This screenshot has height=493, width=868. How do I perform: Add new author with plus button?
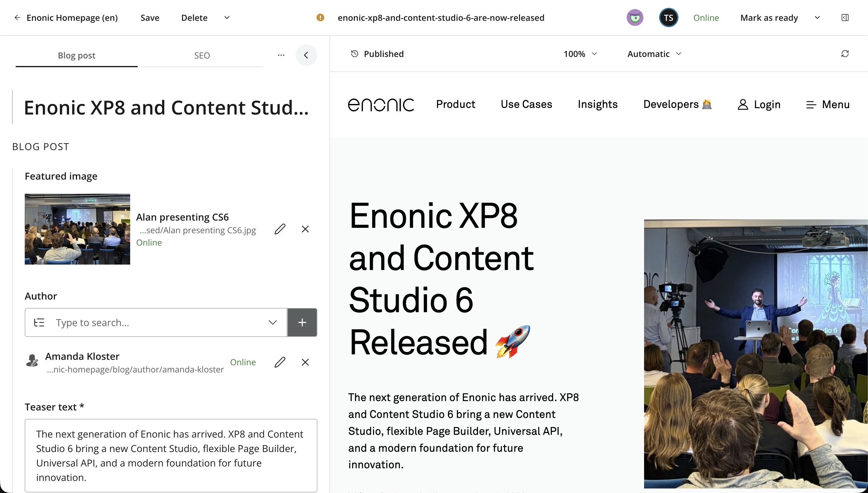tap(302, 322)
